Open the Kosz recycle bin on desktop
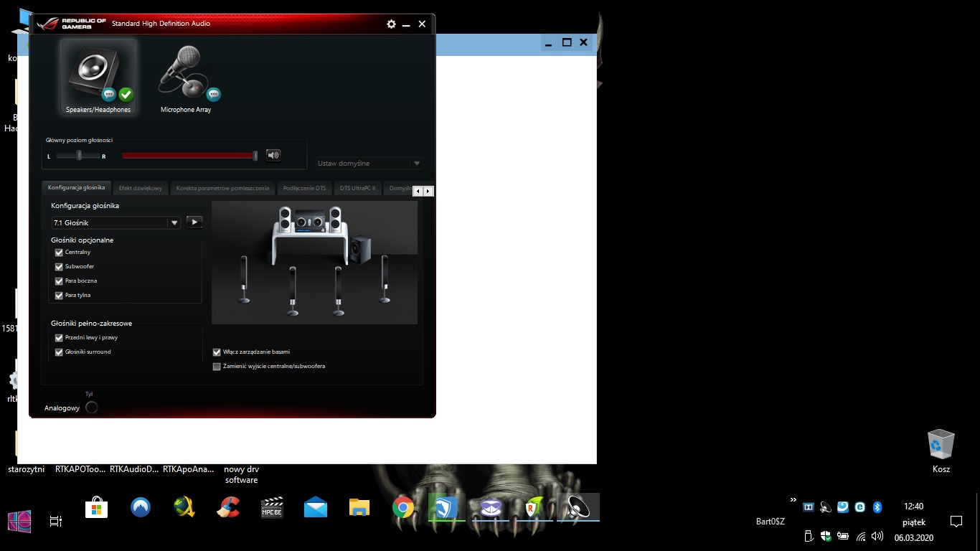 pos(941,451)
